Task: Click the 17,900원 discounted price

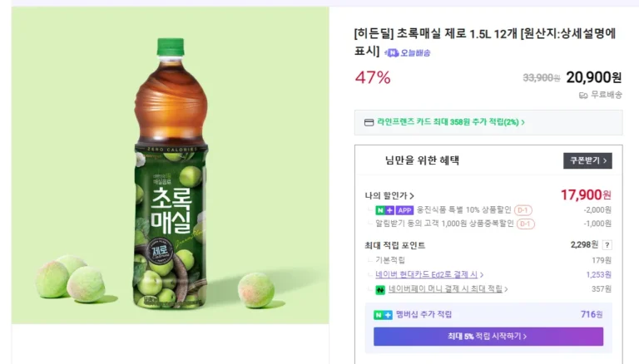Action: pyautogui.click(x=586, y=194)
